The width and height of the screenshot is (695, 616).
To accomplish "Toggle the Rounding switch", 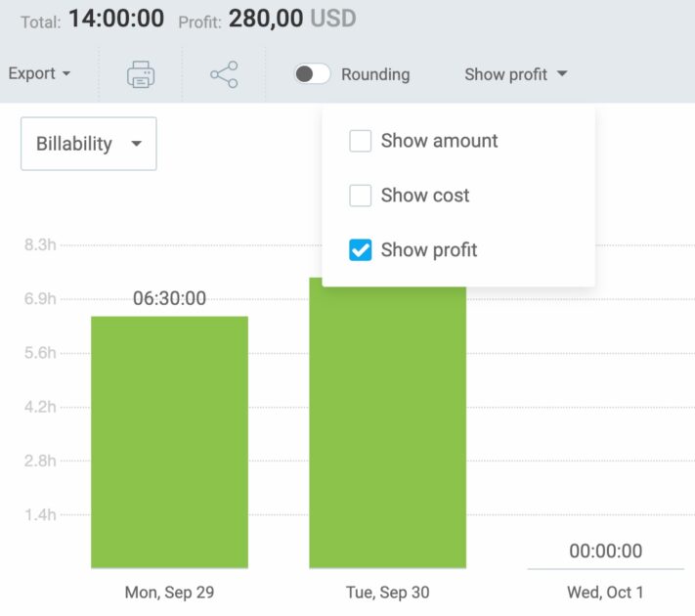I will (x=313, y=74).
